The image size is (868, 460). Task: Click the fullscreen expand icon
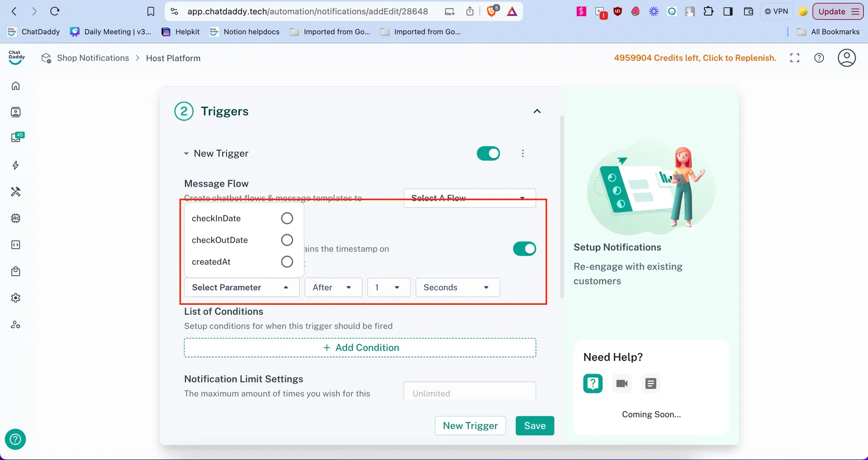pyautogui.click(x=795, y=58)
